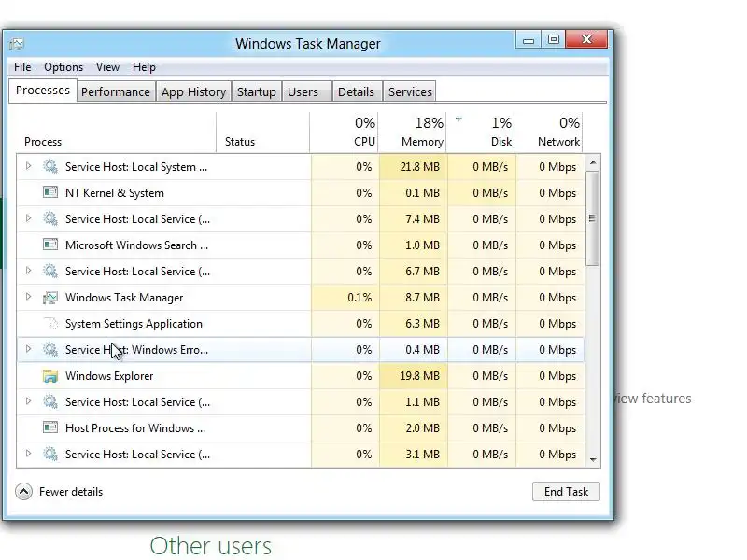Select System Settings Application row

coord(301,323)
